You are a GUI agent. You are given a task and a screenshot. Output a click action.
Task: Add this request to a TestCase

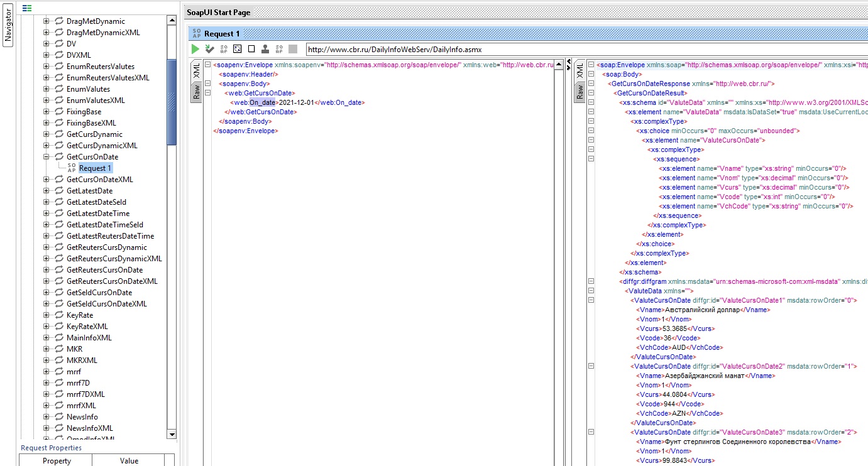pyautogui.click(x=209, y=49)
